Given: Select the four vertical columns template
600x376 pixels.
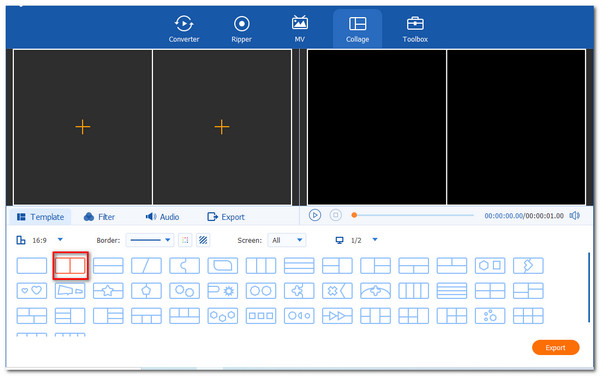Looking at the screenshot, I should pyautogui.click(x=414, y=291).
